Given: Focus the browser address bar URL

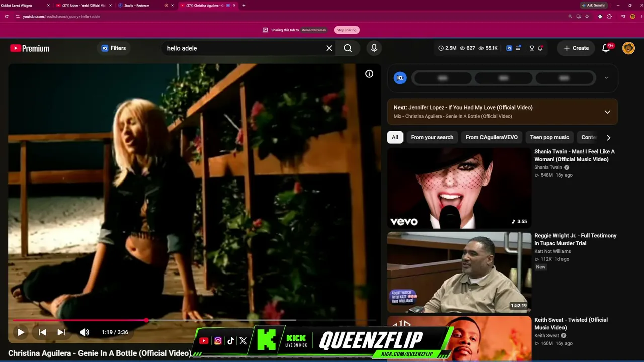Looking at the screenshot, I should tap(61, 16).
